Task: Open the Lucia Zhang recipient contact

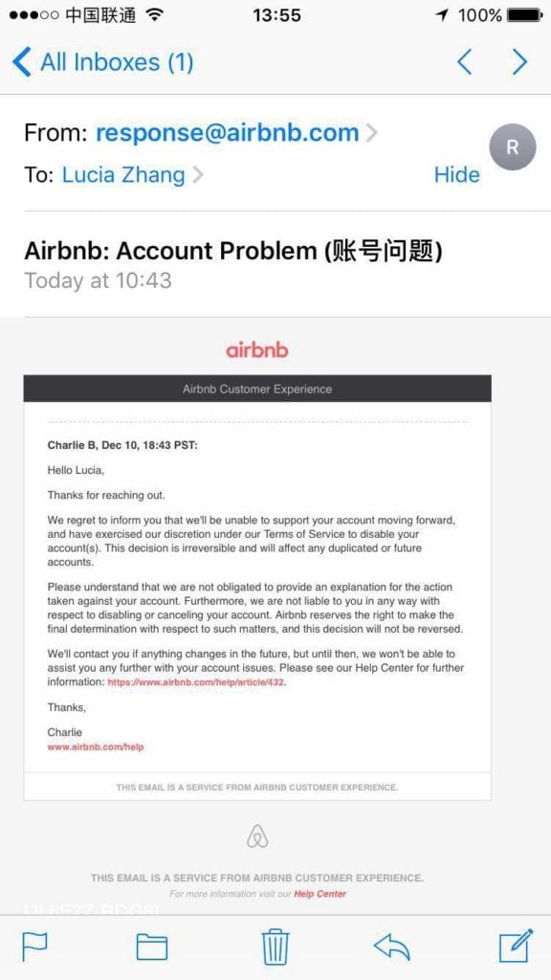Action: click(123, 175)
